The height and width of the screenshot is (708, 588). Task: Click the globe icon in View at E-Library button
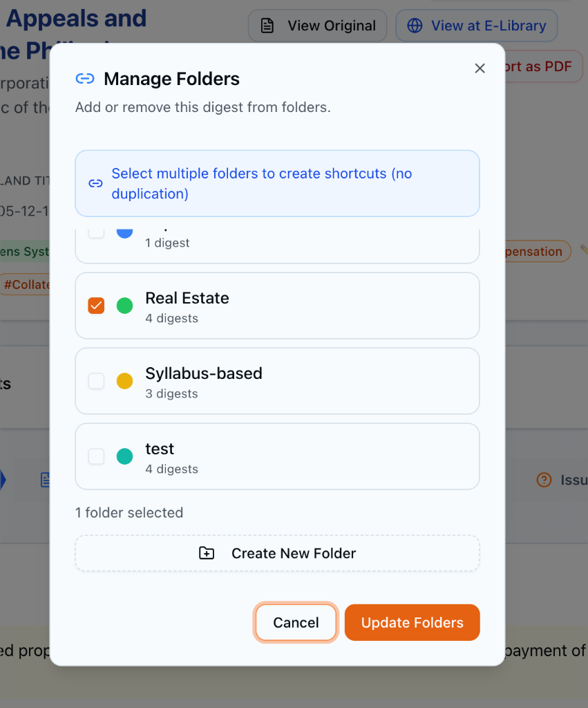(415, 26)
